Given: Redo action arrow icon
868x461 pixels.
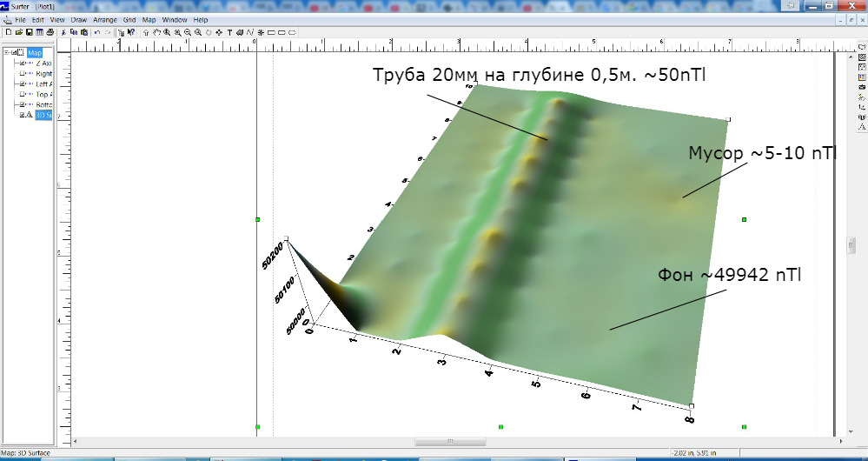Looking at the screenshot, I should coord(108,33).
